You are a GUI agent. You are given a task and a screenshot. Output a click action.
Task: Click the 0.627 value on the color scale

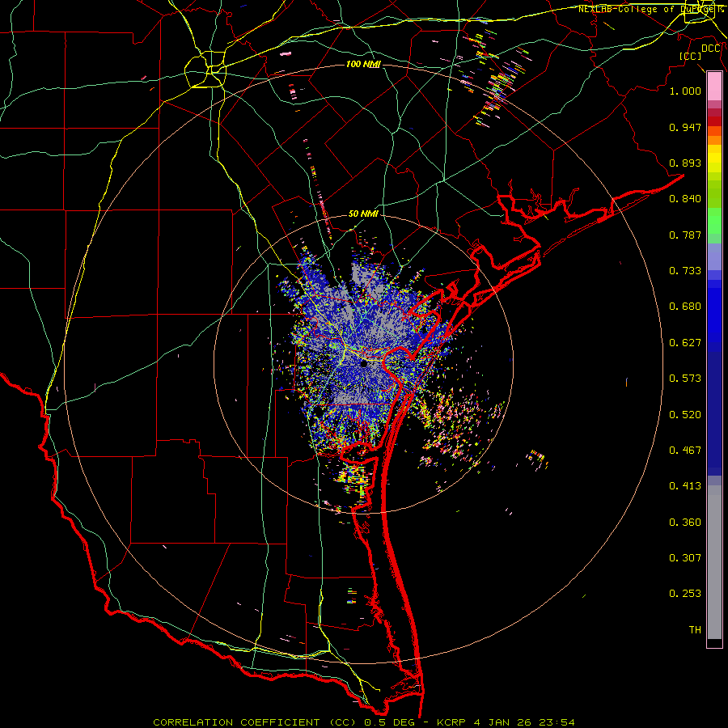click(x=685, y=343)
